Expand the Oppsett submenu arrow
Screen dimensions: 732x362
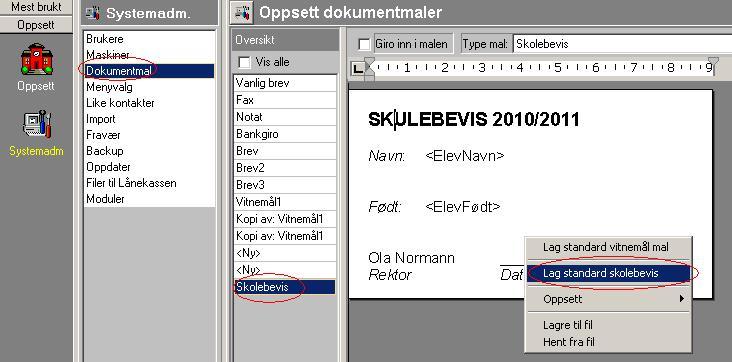[682, 298]
